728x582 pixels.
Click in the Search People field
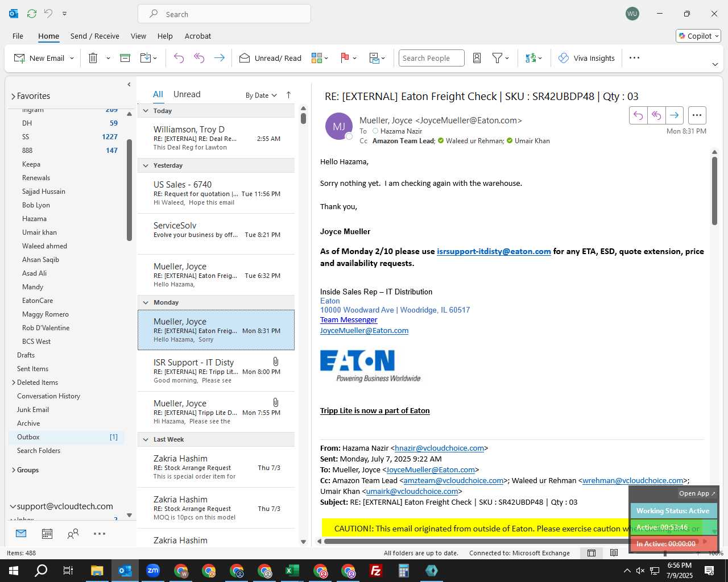click(x=431, y=58)
